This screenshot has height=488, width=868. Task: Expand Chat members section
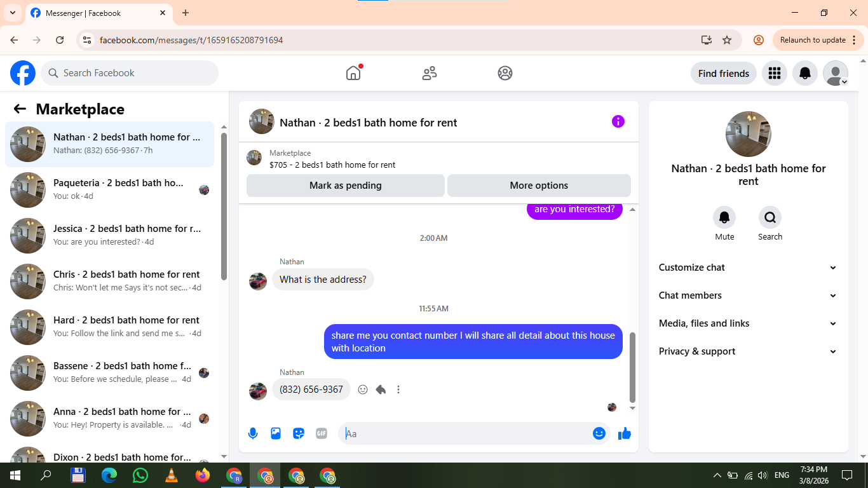click(x=748, y=295)
